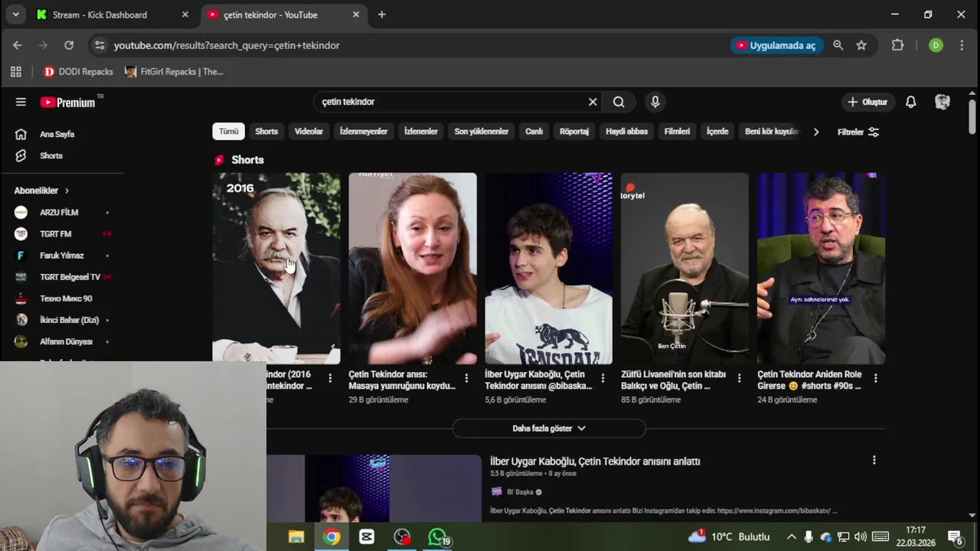Image resolution: width=980 pixels, height=551 pixels.
Task: Select the Haydi abbas filter chip
Action: point(626,132)
